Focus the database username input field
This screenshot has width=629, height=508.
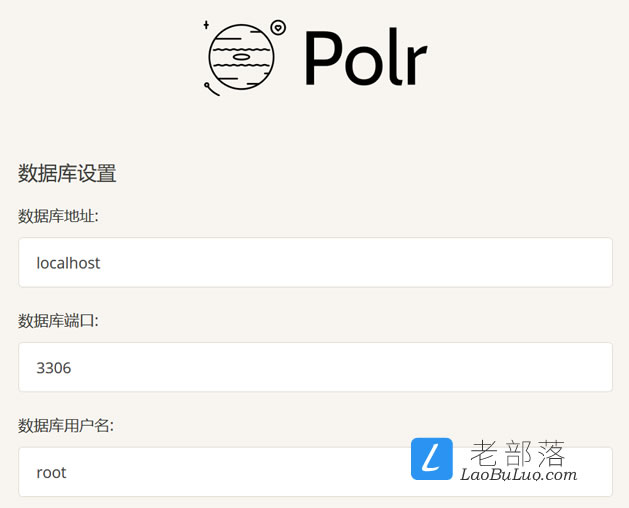[x=315, y=472]
